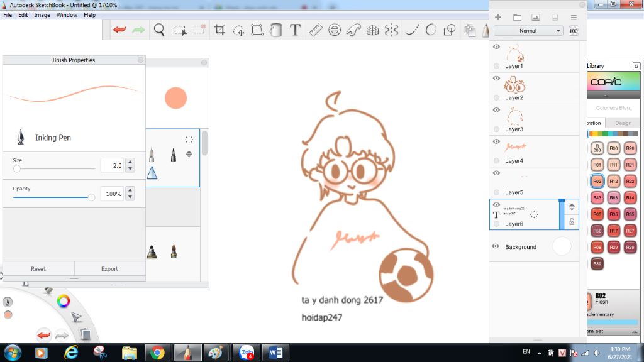Hide the Background layer
Image resolution: width=644 pixels, height=362 pixels.
(x=496, y=246)
